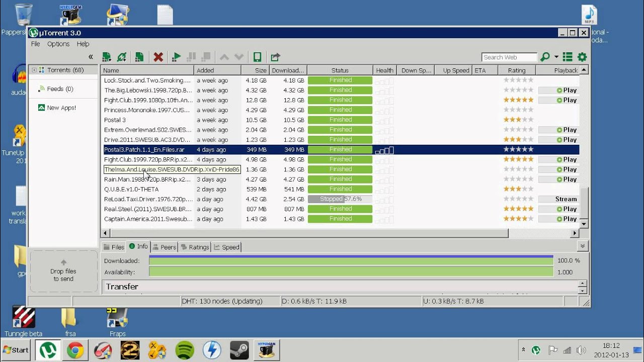Click the Remote device toolbar icon
This screenshot has height=362, width=644.
[257, 57]
